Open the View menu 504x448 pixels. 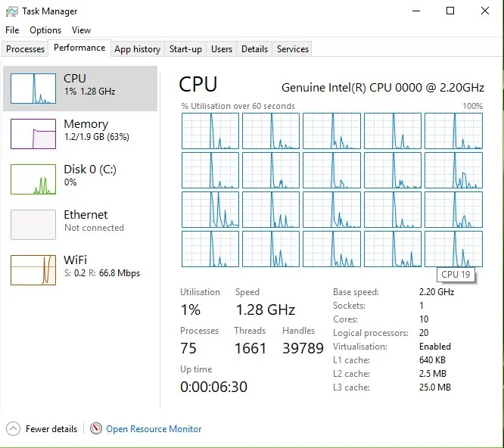click(x=81, y=30)
